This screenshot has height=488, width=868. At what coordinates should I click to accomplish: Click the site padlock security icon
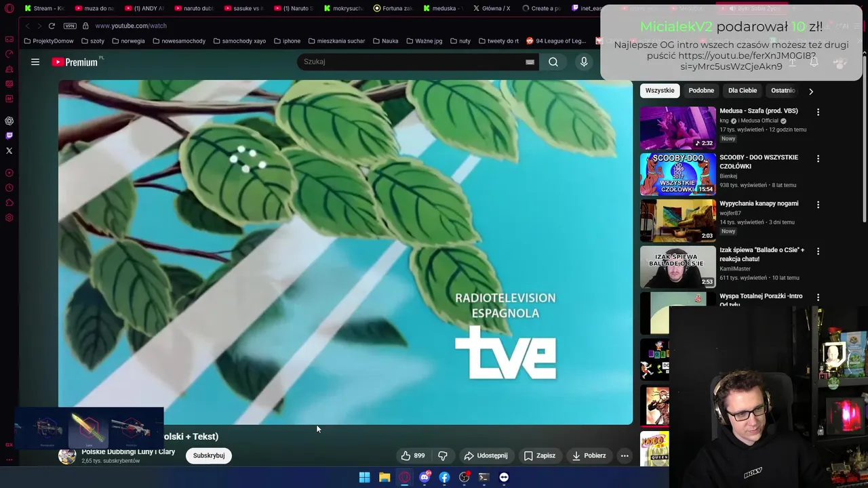(85, 26)
